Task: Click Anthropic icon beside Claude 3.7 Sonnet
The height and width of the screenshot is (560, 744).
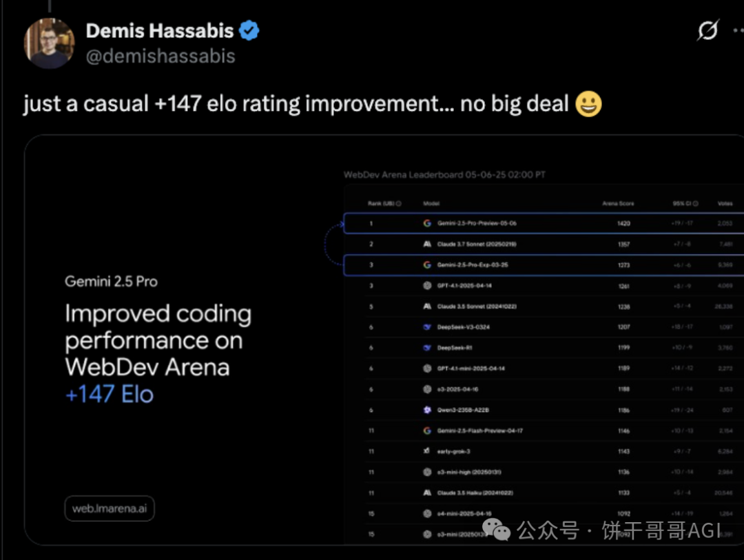Action: tap(427, 244)
